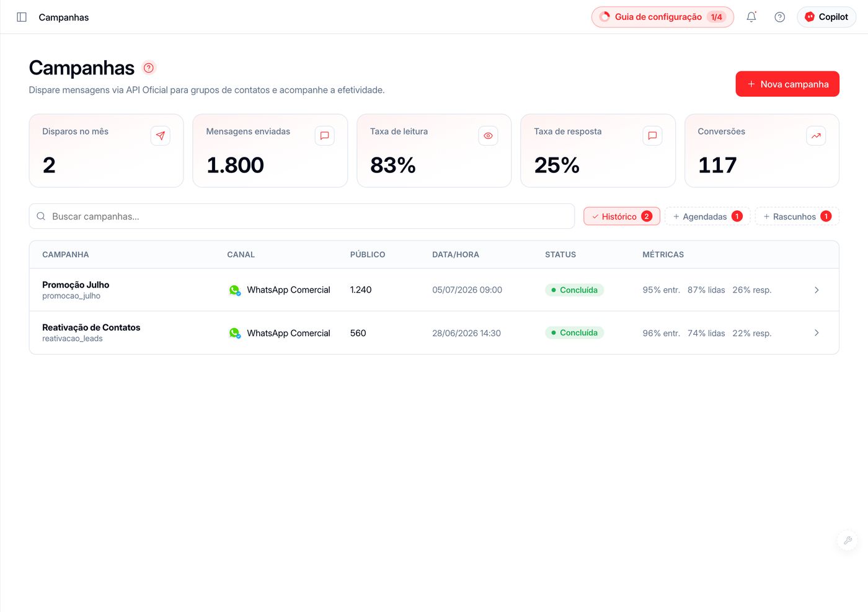Click the chat icon on Mensagens enviadas card
The image size is (868, 612).
point(324,136)
